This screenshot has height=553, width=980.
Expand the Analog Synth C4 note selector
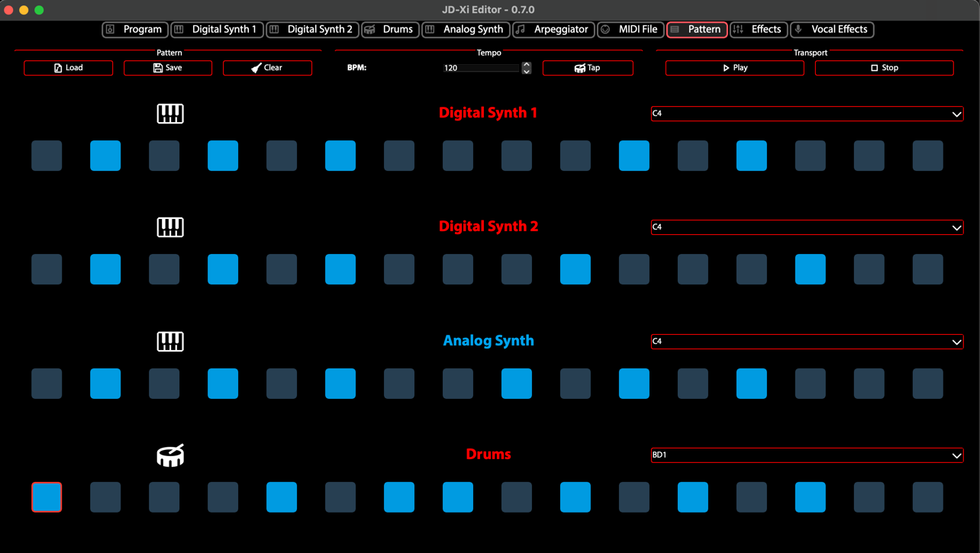[807, 342]
